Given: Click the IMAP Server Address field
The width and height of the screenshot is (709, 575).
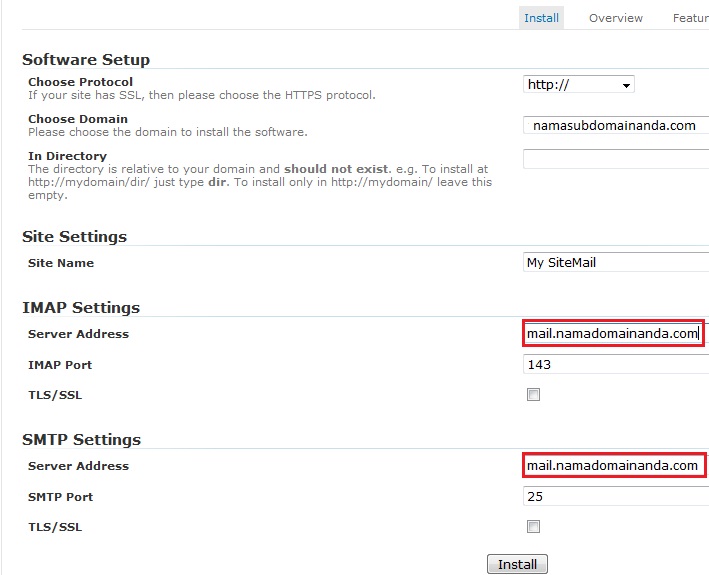Looking at the screenshot, I should pos(613,334).
